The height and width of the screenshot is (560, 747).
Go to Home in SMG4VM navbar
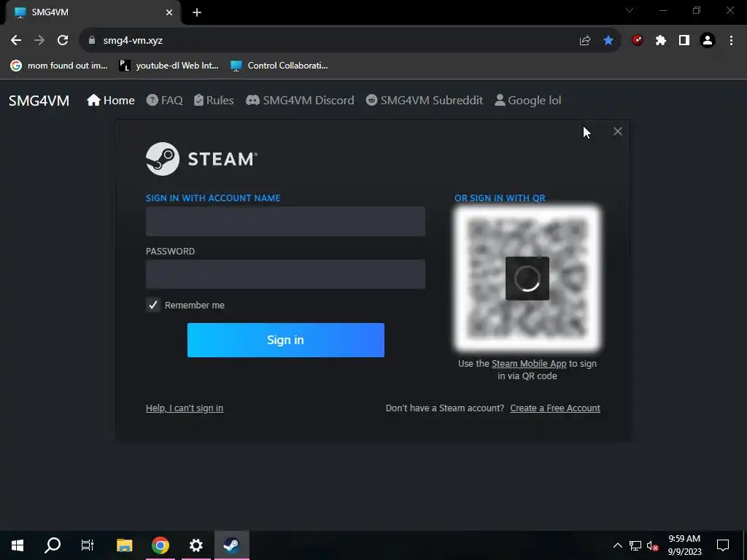111,101
